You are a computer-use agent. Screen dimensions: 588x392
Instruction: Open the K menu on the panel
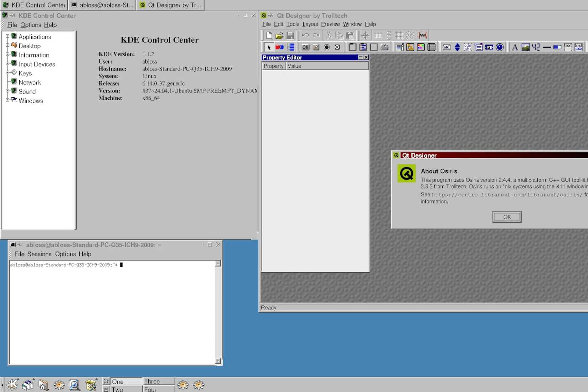click(x=12, y=385)
